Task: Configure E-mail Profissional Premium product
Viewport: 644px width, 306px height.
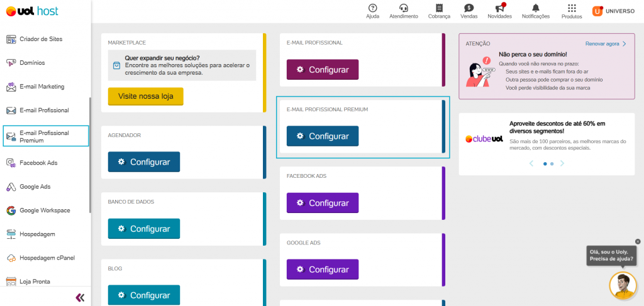Action: (x=323, y=136)
